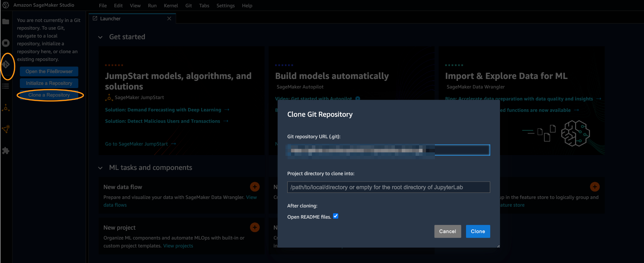Click the plus icon on the feature store card
The image size is (644, 263).
coord(595,187)
